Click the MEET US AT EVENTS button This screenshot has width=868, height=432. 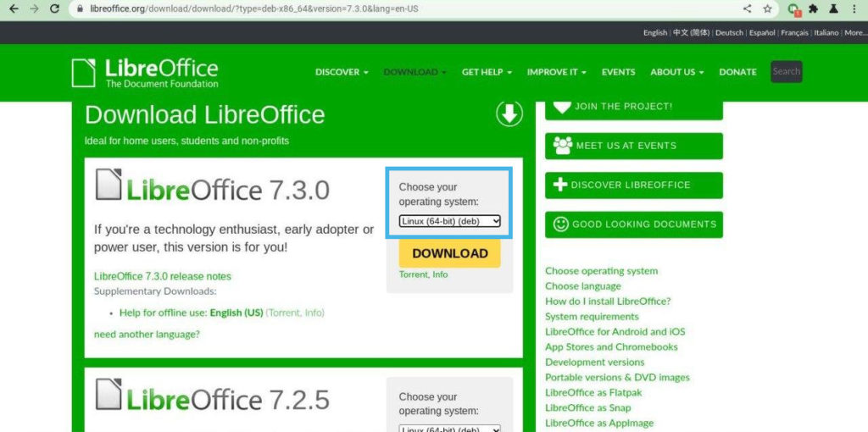pos(634,146)
